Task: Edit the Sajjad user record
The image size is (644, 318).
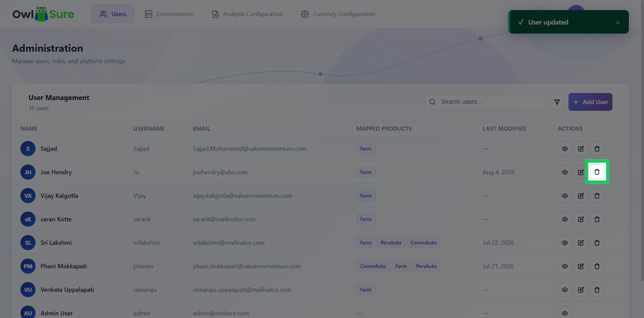Action: pos(581,149)
